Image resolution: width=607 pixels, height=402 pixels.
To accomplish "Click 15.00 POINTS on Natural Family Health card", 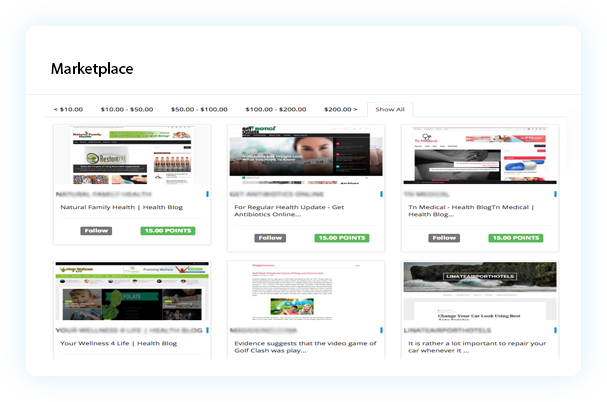I will 168,231.
